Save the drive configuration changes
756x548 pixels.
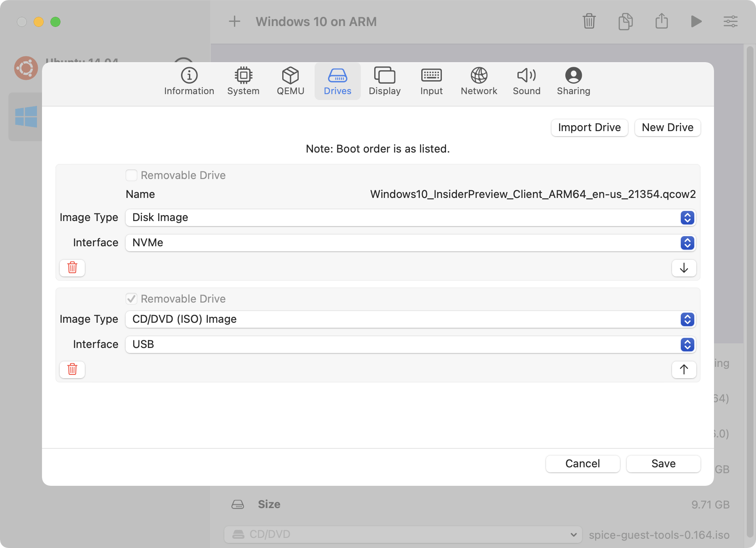663,464
